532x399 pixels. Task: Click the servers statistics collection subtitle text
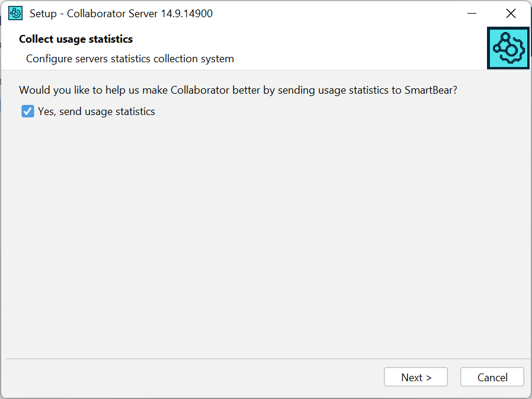click(130, 58)
